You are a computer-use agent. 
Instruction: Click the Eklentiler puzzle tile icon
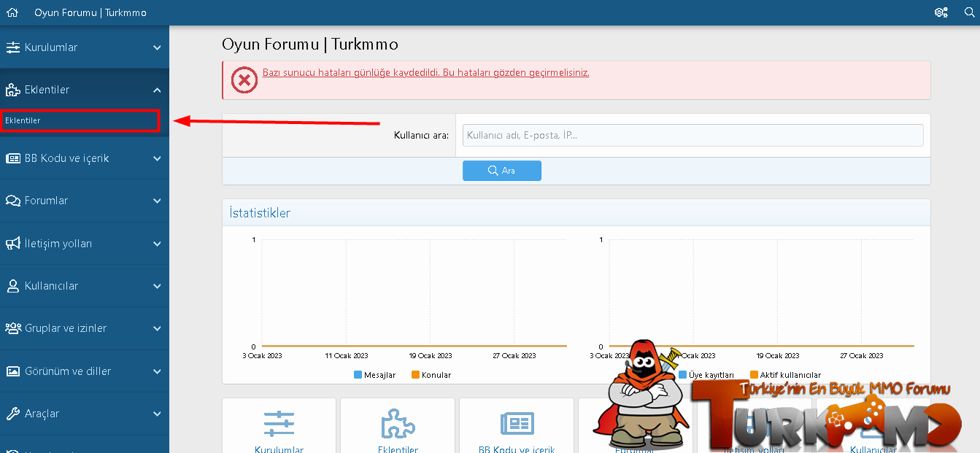[398, 423]
